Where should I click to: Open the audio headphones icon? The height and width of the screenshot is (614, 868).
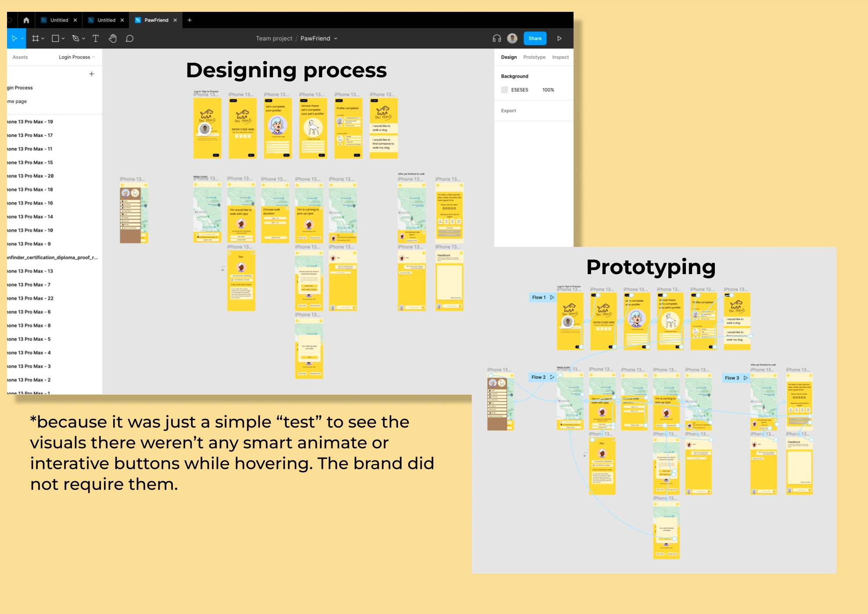[497, 39]
